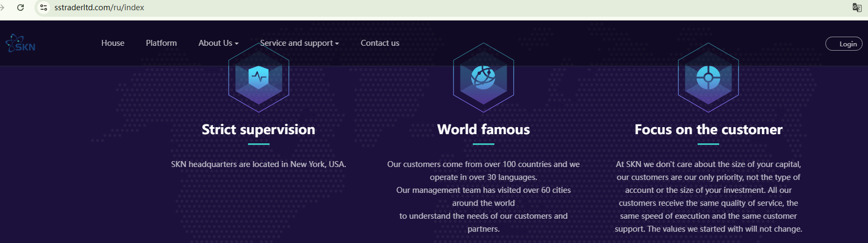
Task: Click the Focus on the customer heading
Action: [x=708, y=129]
